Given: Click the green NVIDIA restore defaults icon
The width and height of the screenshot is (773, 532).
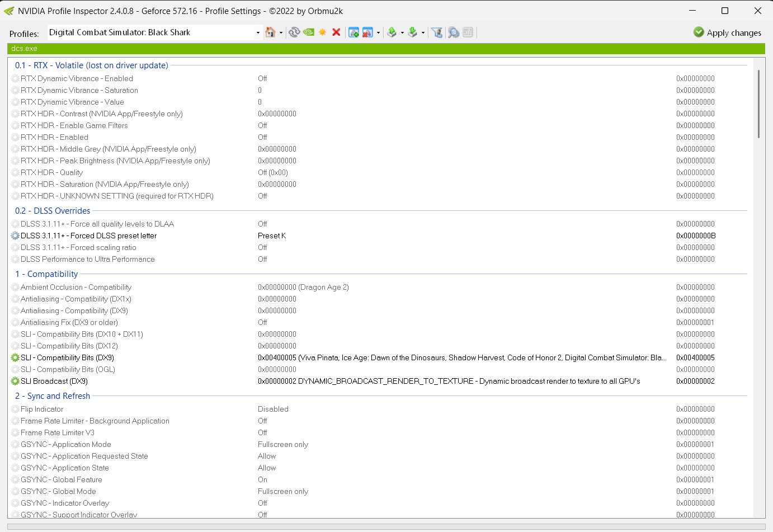Looking at the screenshot, I should (308, 32).
